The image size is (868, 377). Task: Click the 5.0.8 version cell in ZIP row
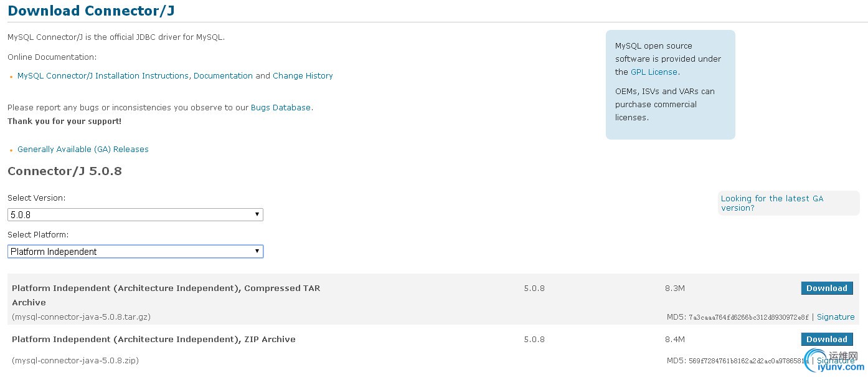(534, 339)
